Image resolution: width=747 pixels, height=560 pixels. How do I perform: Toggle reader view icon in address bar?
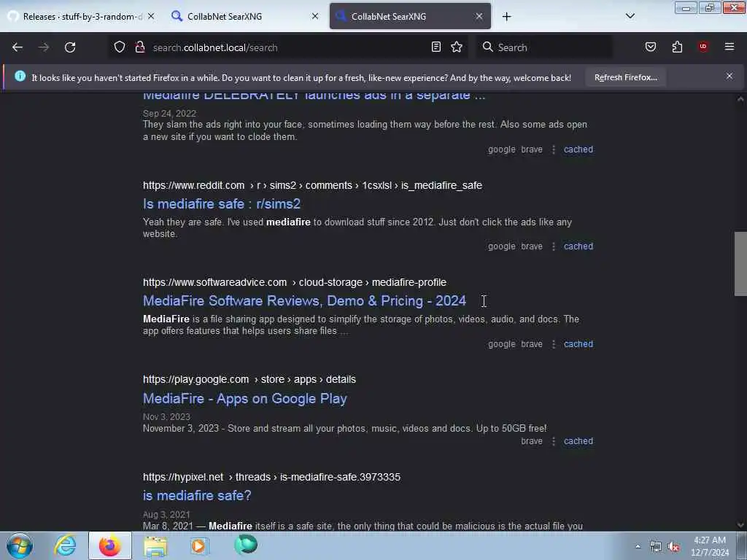pyautogui.click(x=436, y=47)
